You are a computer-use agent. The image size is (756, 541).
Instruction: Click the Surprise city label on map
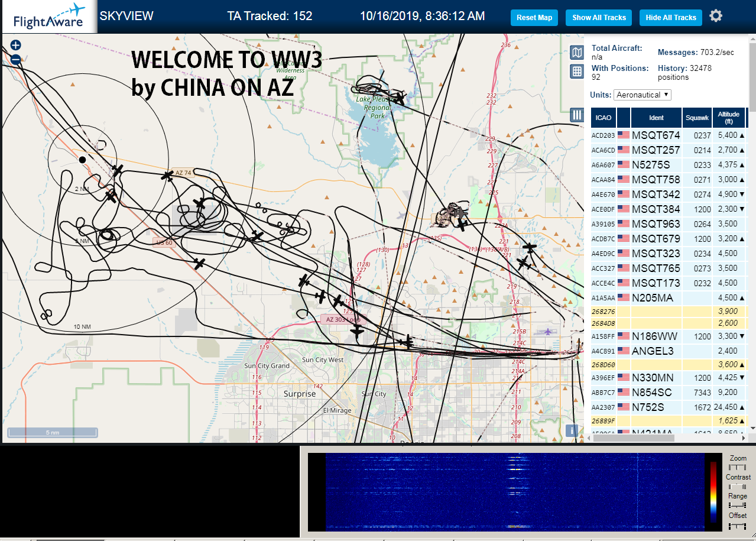[x=300, y=394]
